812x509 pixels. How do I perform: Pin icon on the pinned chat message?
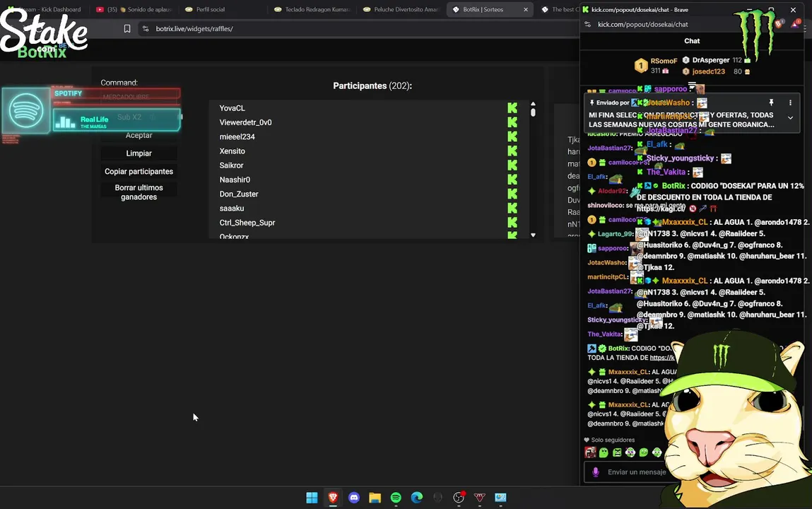coord(771,103)
